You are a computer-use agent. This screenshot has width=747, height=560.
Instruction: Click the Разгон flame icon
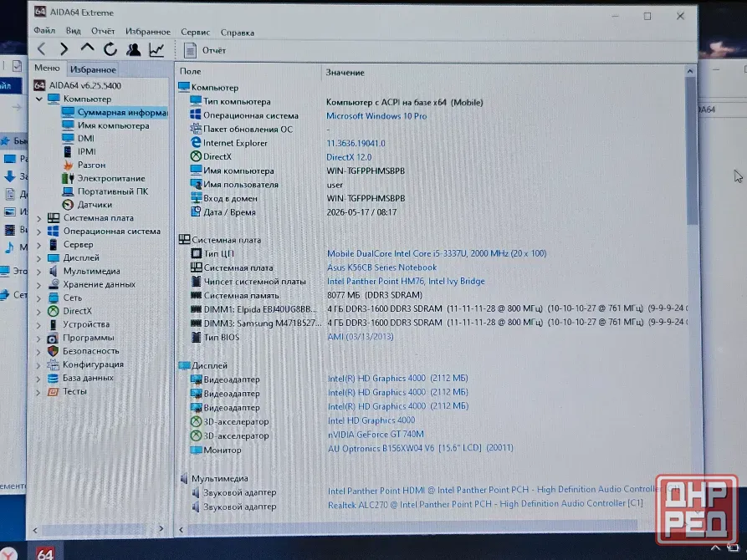(x=68, y=165)
